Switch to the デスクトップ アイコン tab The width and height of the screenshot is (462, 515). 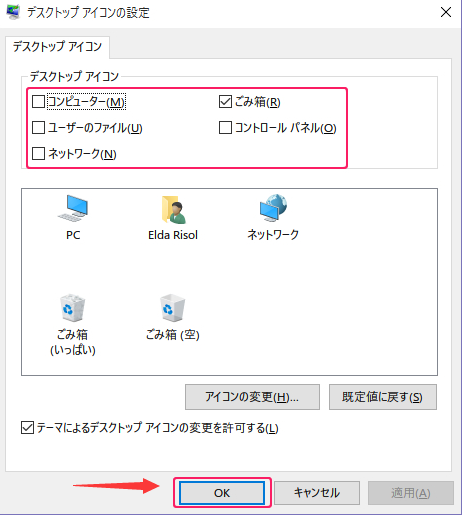click(x=57, y=47)
